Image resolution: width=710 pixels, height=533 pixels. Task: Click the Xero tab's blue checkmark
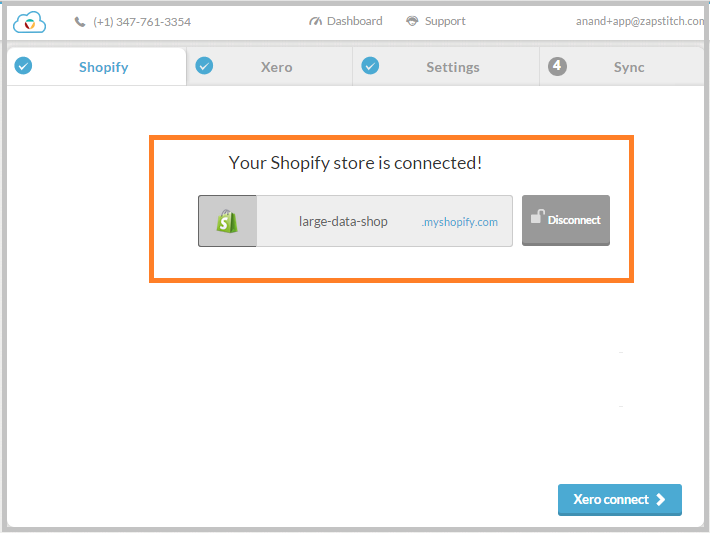(x=204, y=66)
